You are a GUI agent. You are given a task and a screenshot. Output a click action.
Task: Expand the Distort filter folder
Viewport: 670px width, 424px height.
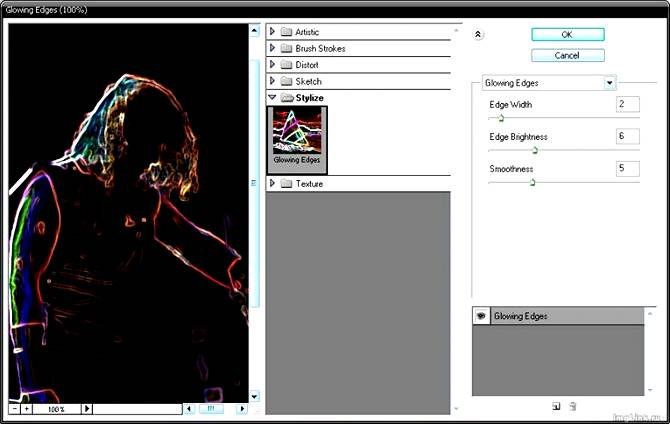pos(272,65)
